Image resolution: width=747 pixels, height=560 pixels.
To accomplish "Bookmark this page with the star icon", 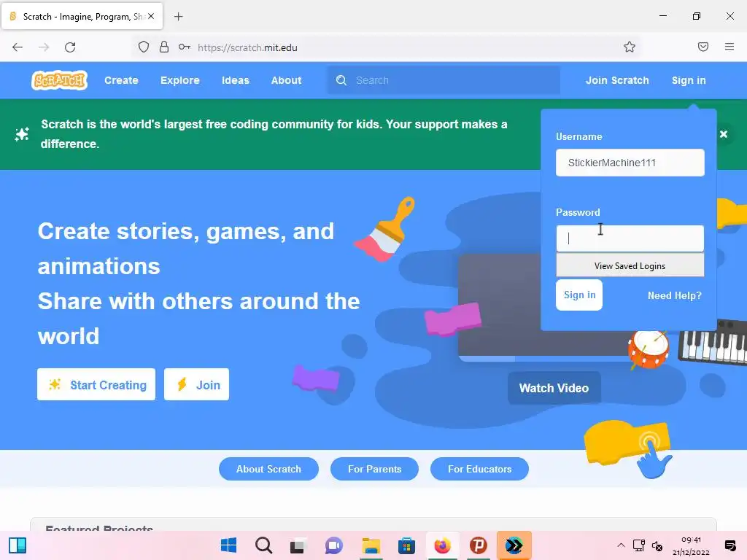I will click(630, 47).
